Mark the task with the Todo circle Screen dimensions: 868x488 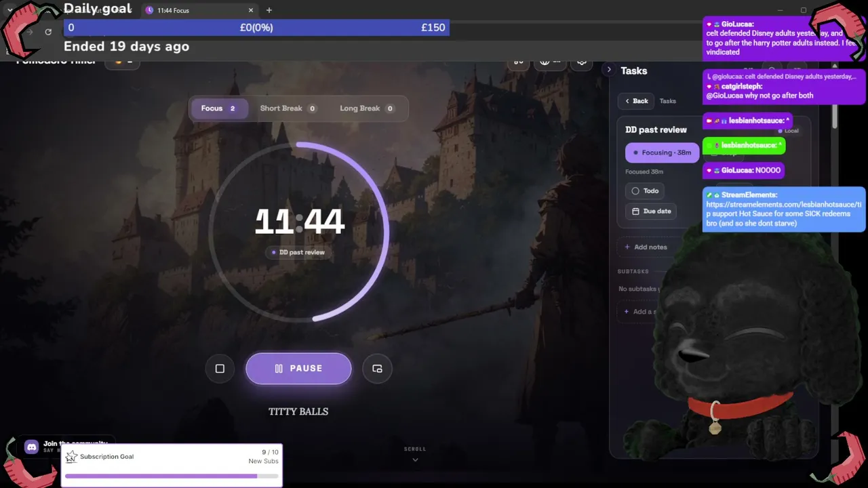pyautogui.click(x=635, y=191)
